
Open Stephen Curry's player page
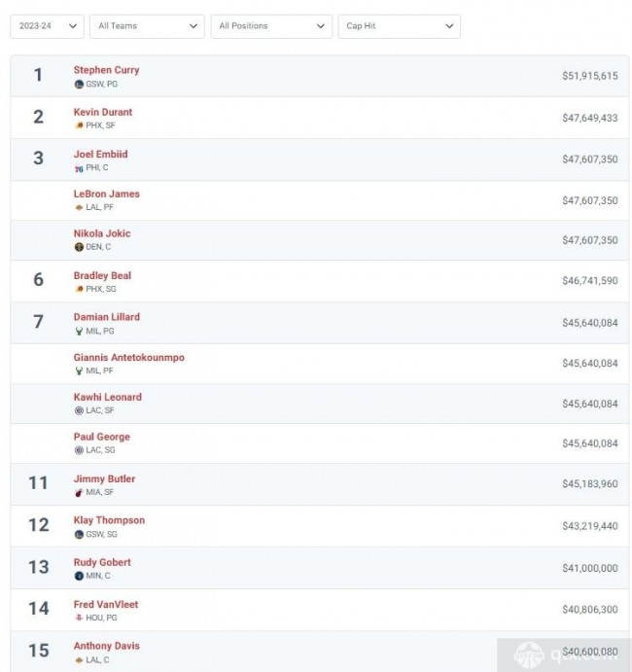[106, 70]
